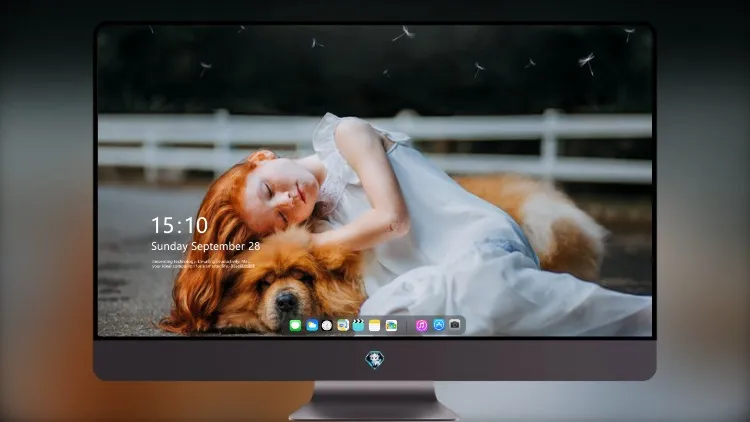This screenshot has width=750, height=422.
Task: Open the green Messages app in dock
Action: point(295,325)
